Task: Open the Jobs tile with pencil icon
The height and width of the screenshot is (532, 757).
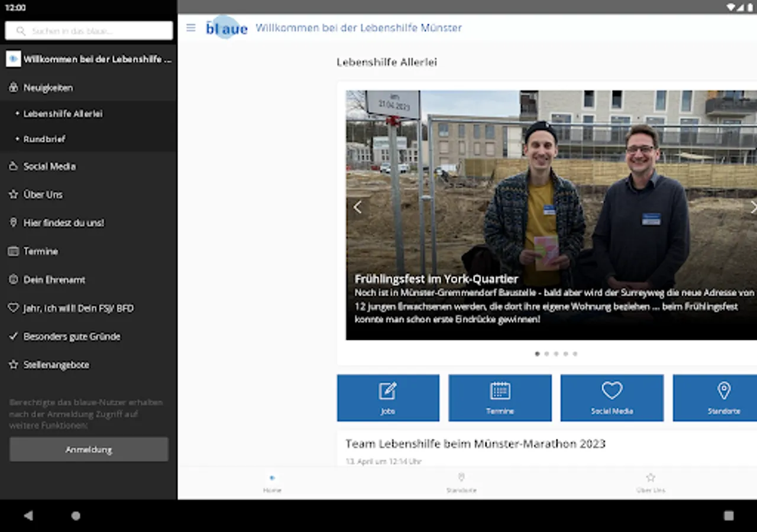Action: click(x=388, y=398)
